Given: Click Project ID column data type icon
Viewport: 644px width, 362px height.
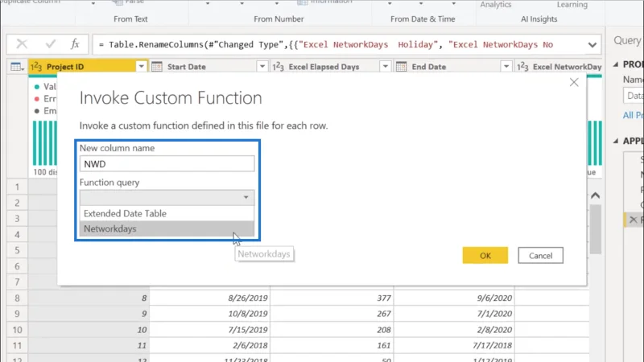Looking at the screenshot, I should click(x=36, y=67).
